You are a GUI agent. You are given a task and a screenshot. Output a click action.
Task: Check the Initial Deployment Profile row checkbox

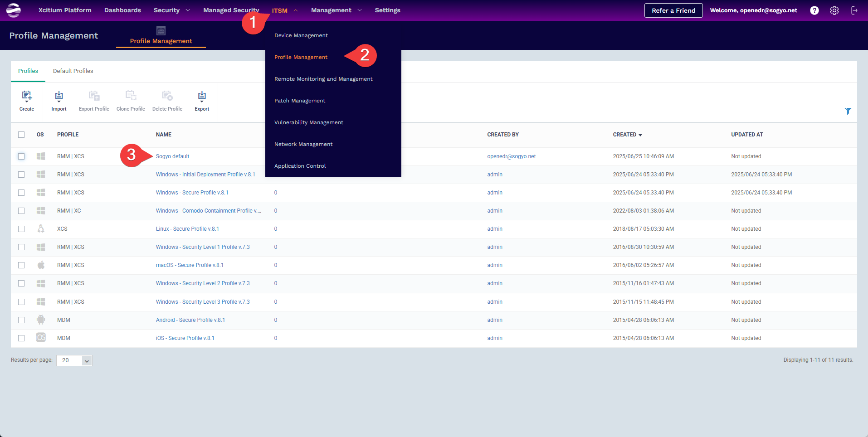click(21, 175)
